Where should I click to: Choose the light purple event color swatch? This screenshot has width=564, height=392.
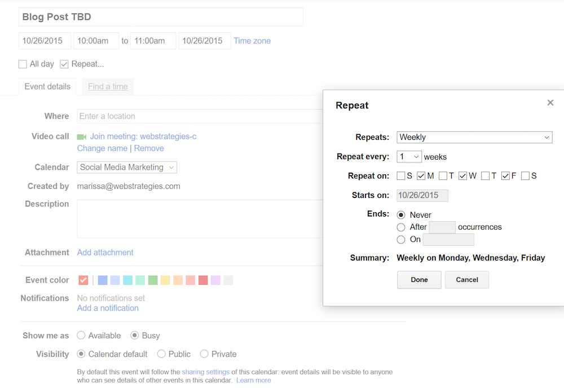[215, 280]
